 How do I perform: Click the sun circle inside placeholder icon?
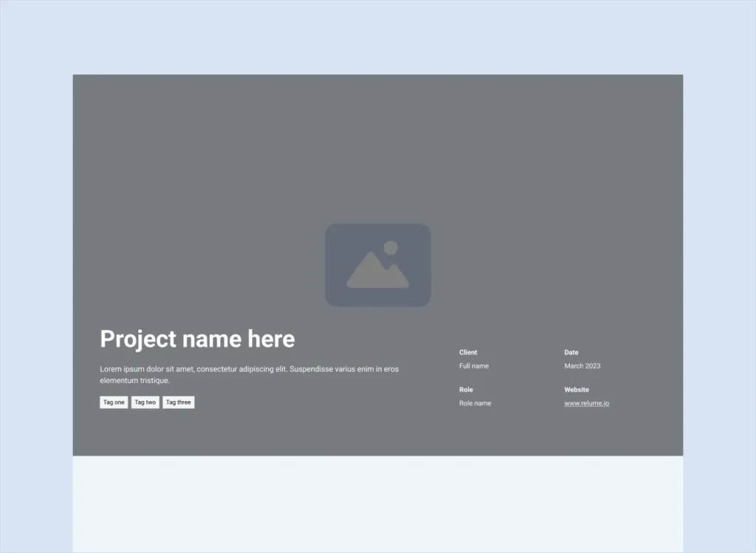click(391, 247)
